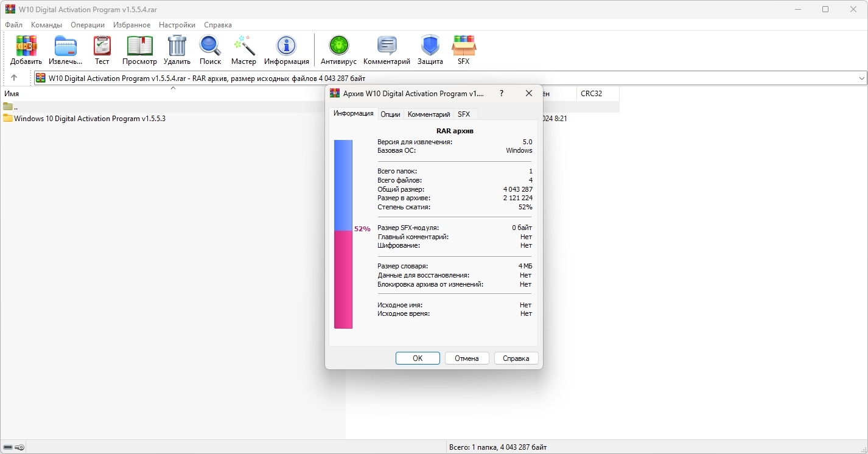Close the archive information dialog
Viewport: 868px width, 454px height.
coord(529,93)
